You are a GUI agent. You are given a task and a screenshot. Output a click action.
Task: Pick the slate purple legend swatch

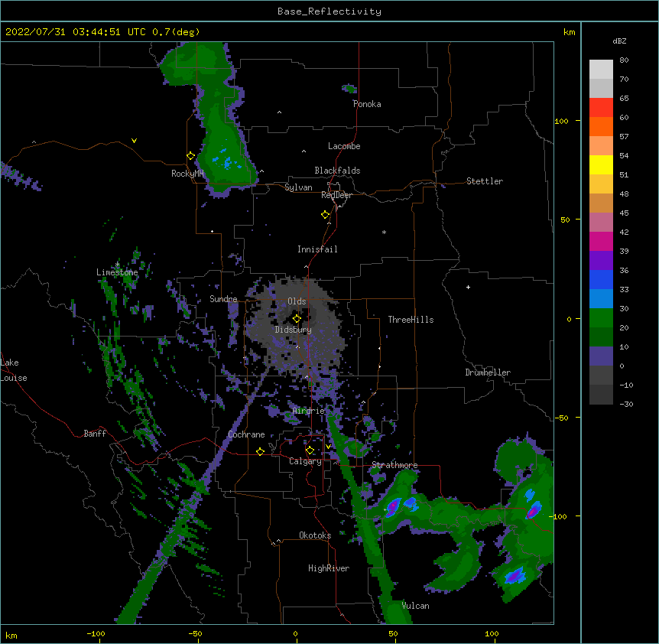pos(601,356)
